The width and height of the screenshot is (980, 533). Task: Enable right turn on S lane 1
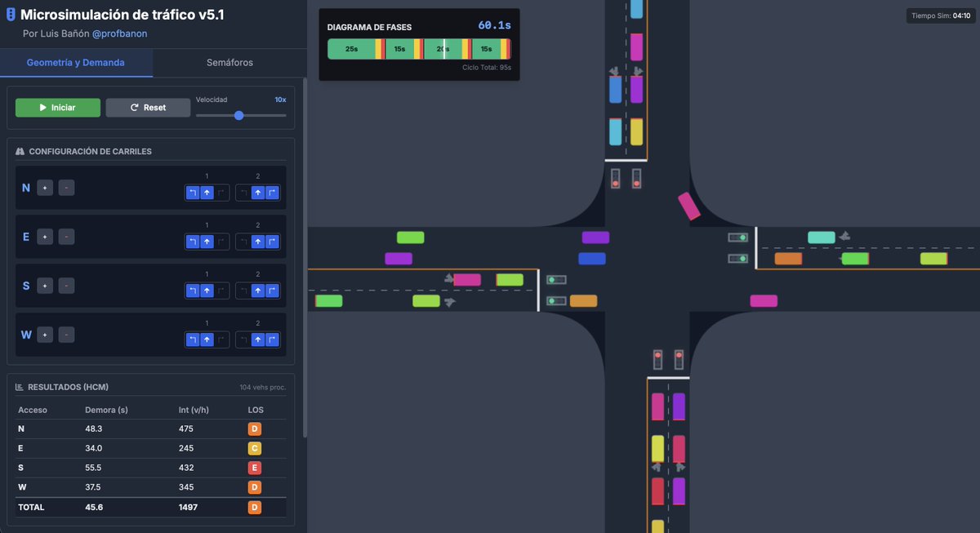pyautogui.click(x=220, y=291)
